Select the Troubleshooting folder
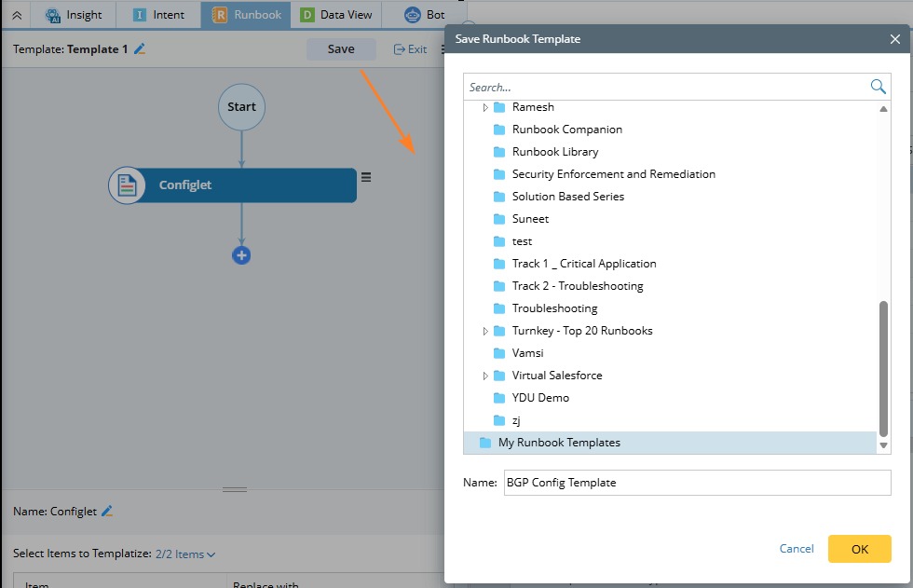Viewport: 913px width, 588px height. point(554,308)
